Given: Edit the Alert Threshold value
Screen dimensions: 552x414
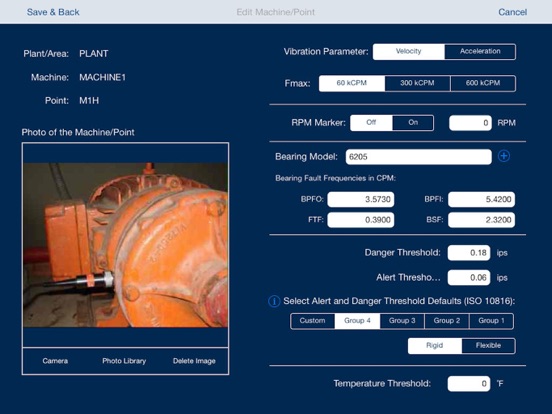Looking at the screenshot, I should [469, 277].
